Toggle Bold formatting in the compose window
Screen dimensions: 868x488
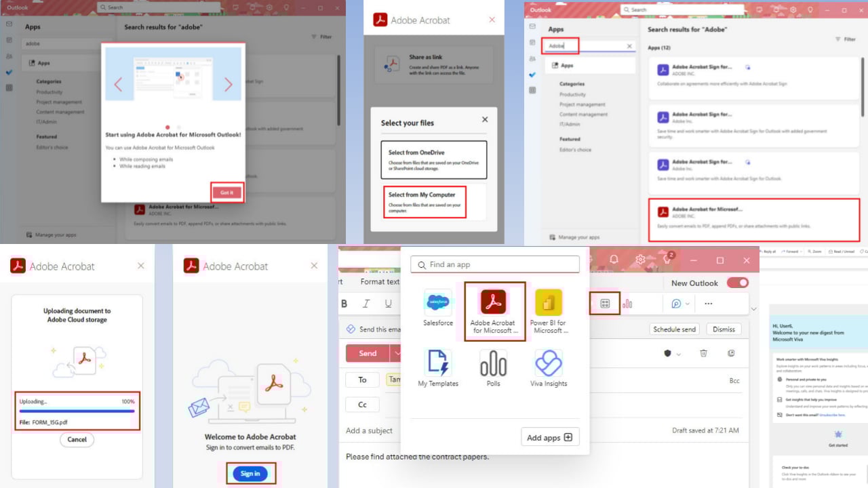pyautogui.click(x=344, y=304)
